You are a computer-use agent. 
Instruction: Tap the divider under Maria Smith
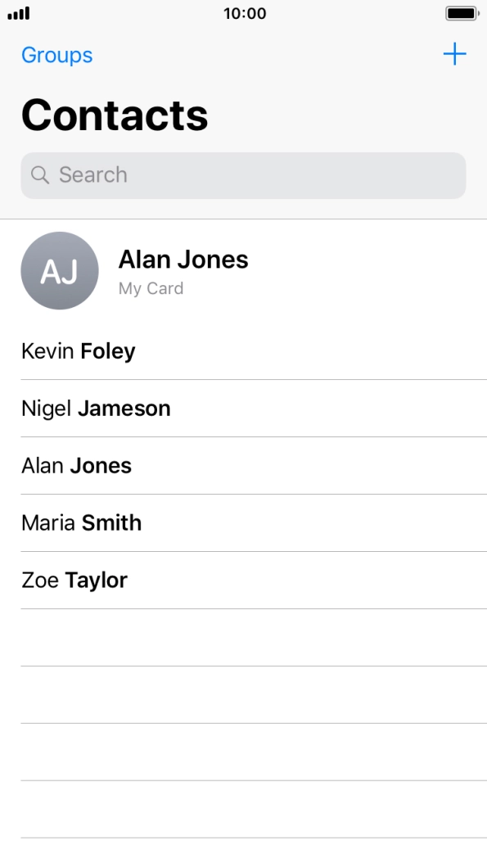click(243, 551)
